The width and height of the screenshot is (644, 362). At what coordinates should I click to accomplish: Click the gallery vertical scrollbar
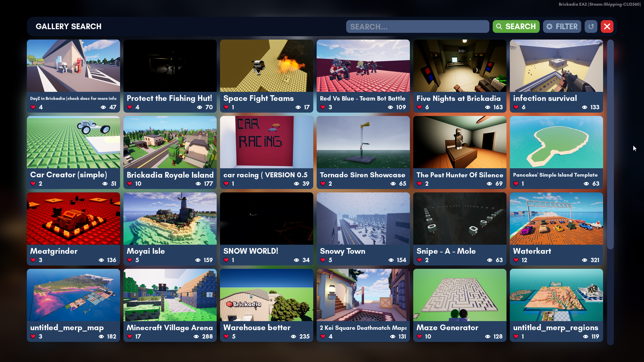(610, 144)
